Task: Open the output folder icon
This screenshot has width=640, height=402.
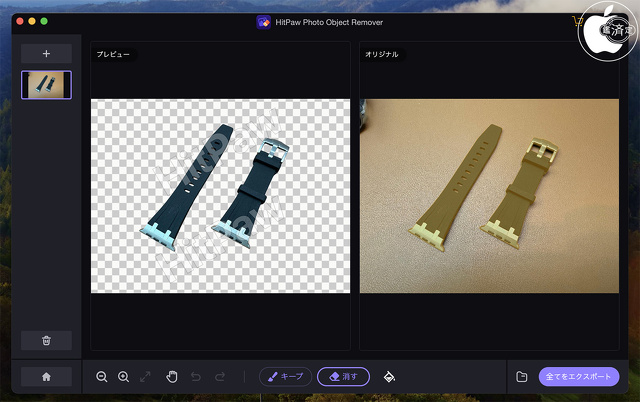Action: (x=522, y=377)
